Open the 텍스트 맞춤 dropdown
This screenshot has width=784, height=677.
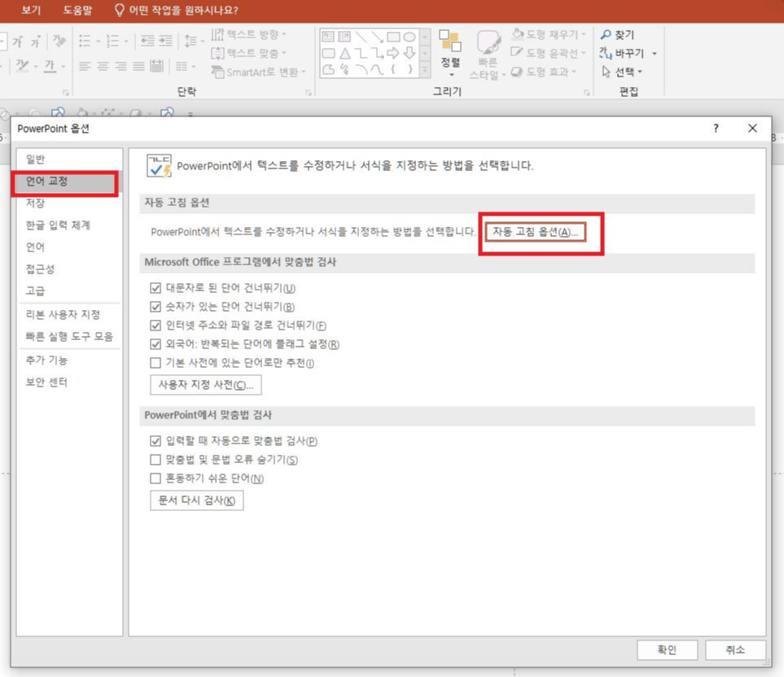click(248, 53)
